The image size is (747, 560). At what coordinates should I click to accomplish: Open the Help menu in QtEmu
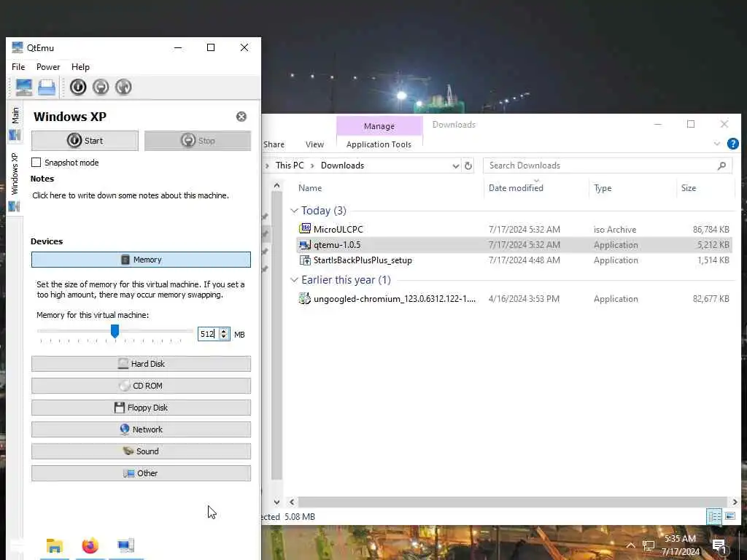80,67
